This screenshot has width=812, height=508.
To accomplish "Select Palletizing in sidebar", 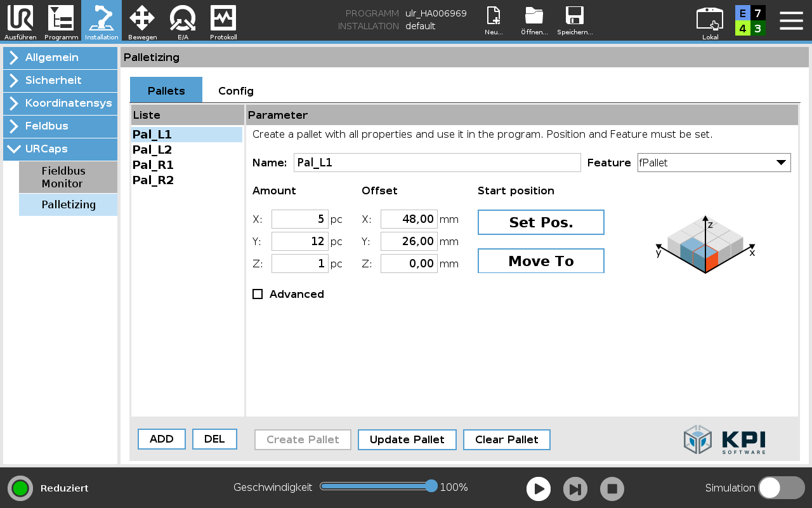I will click(x=68, y=205).
